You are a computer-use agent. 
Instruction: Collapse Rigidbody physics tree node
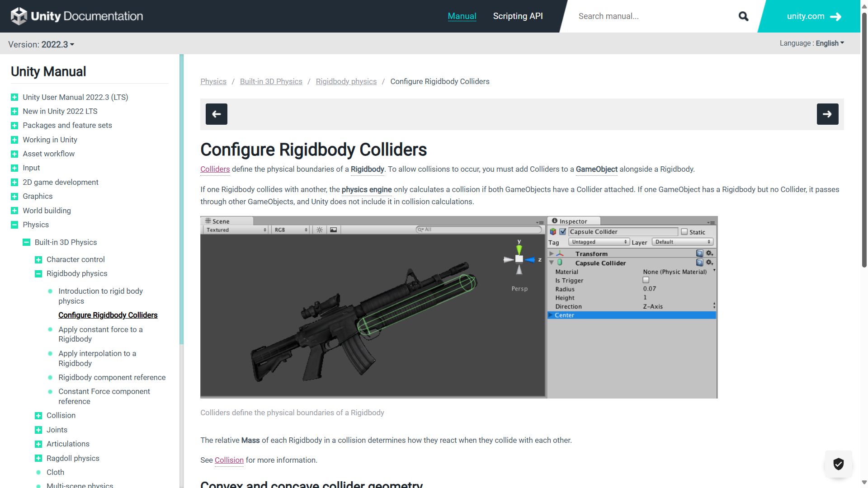(x=38, y=274)
